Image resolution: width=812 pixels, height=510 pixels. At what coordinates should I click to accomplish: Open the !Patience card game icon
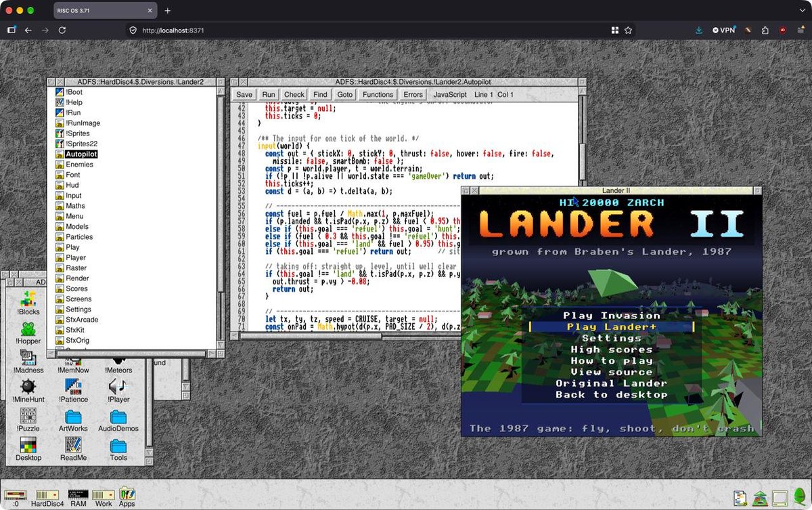(x=73, y=391)
